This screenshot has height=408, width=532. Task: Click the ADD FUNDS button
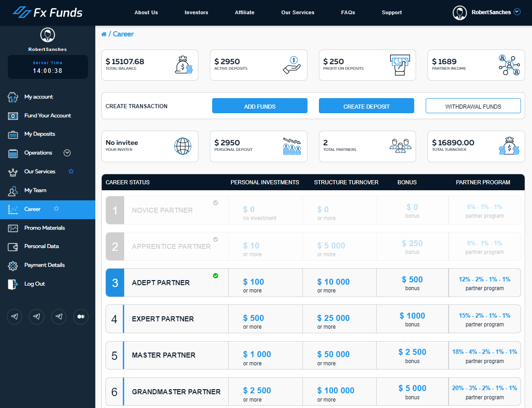pyautogui.click(x=259, y=106)
